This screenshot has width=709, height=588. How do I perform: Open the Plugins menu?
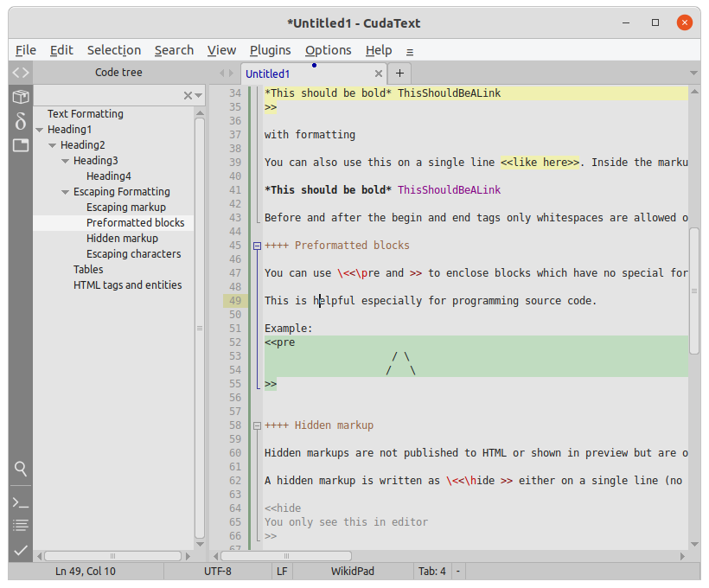point(270,50)
